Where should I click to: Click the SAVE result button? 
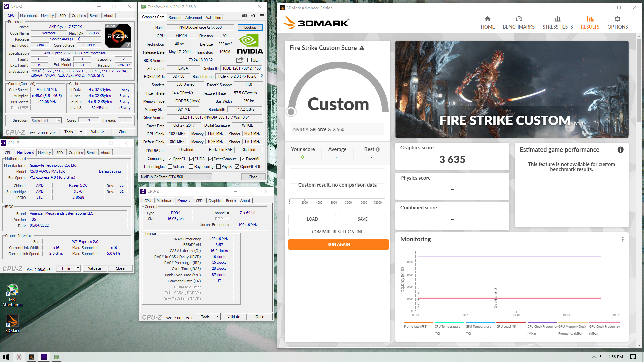click(x=362, y=219)
